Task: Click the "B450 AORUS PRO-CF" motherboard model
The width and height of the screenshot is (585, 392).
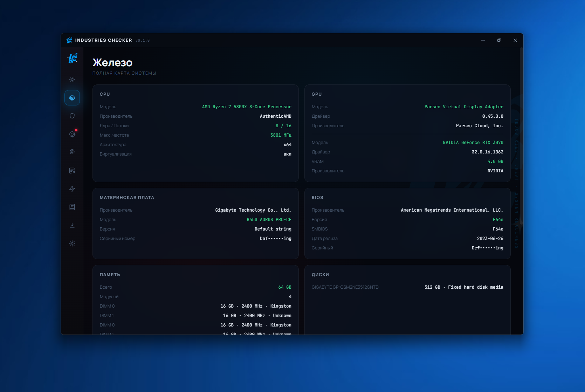Action: 269,220
